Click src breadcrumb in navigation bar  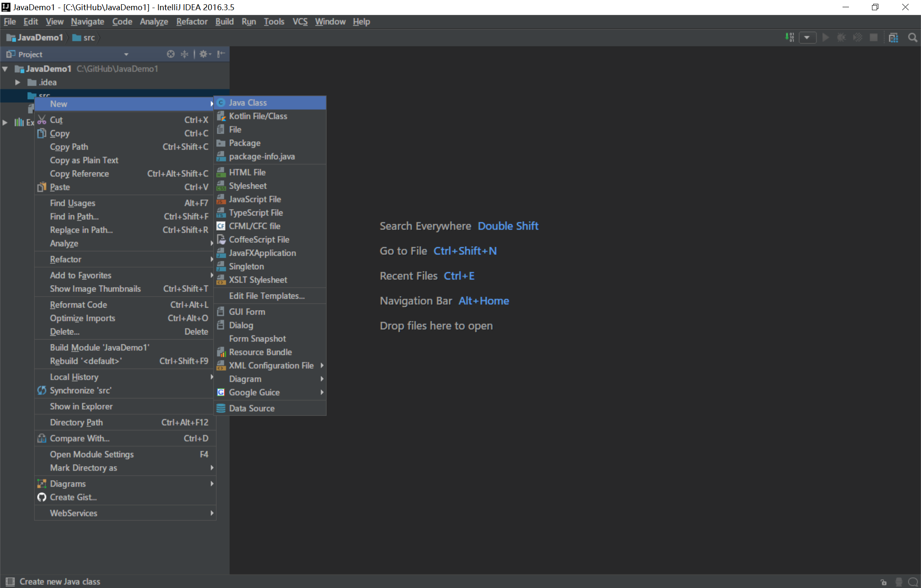[84, 37]
